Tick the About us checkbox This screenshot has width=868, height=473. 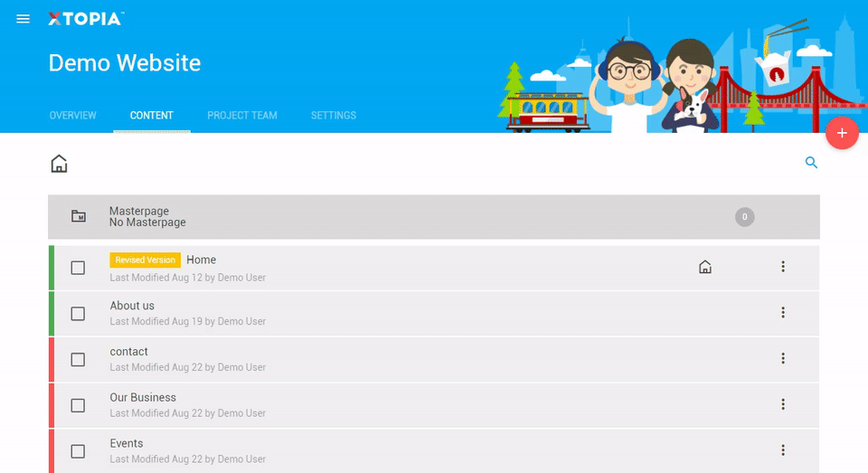[78, 314]
